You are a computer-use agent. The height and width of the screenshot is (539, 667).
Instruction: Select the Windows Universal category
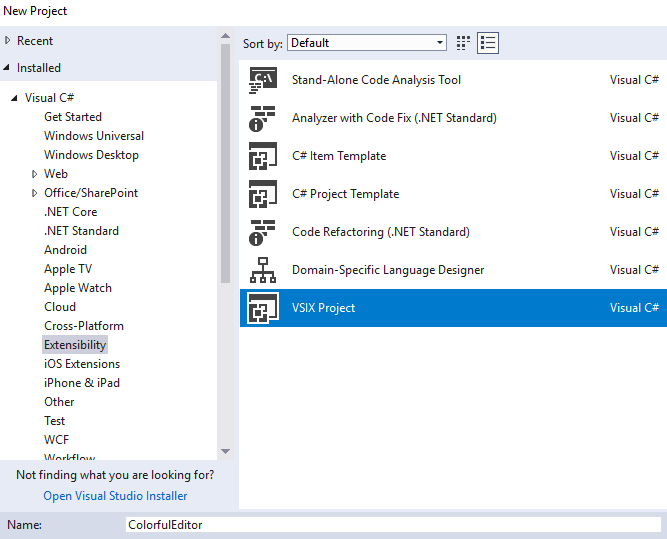click(94, 136)
